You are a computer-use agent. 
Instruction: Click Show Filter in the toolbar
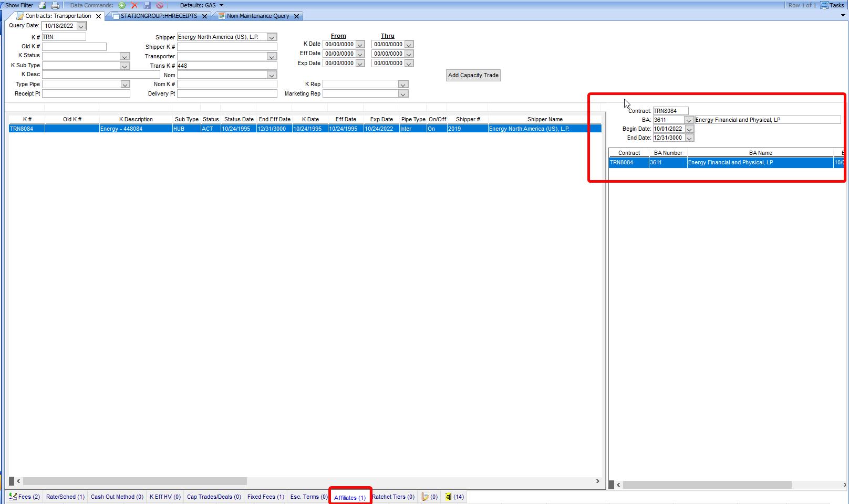tap(19, 5)
